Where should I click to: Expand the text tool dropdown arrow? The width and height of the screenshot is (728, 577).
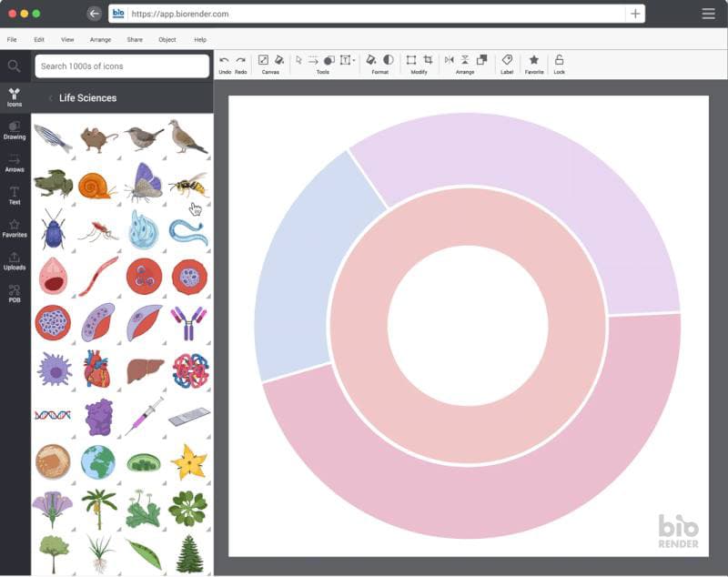point(354,60)
